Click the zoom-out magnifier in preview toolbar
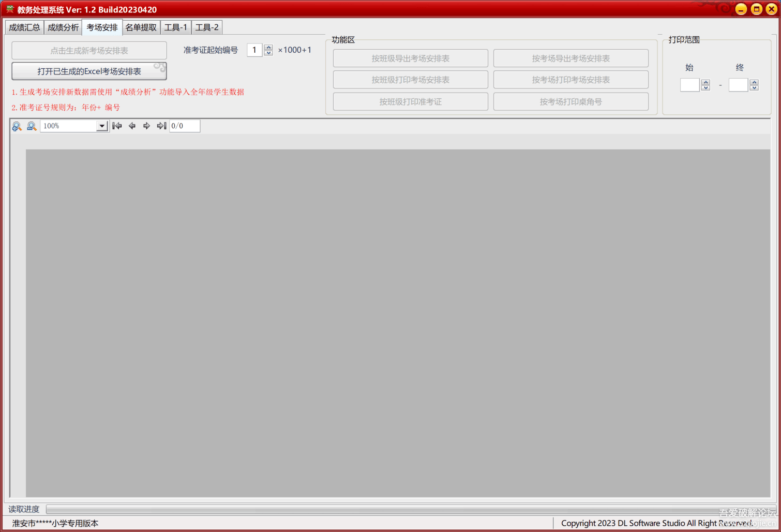Viewport: 781px width, 532px height. [x=32, y=126]
